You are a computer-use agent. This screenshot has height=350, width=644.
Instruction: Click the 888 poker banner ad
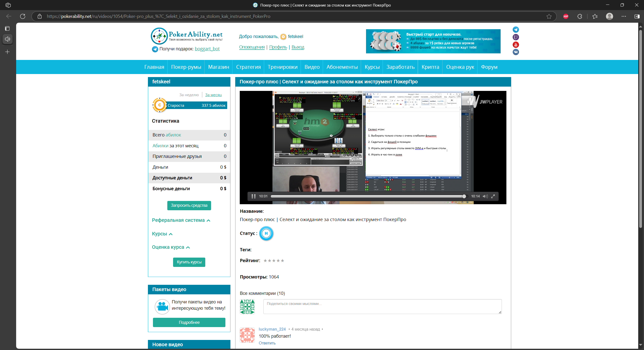click(x=433, y=41)
